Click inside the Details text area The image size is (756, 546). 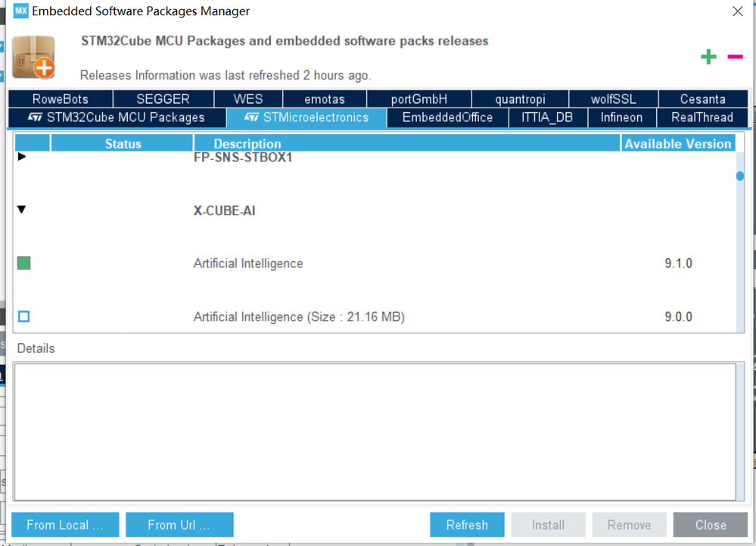click(375, 432)
